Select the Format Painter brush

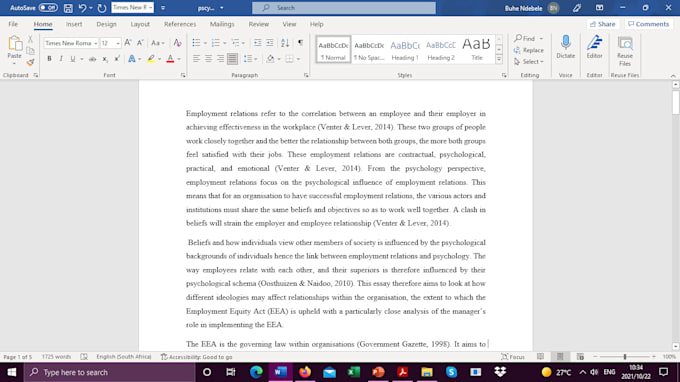coord(30,62)
